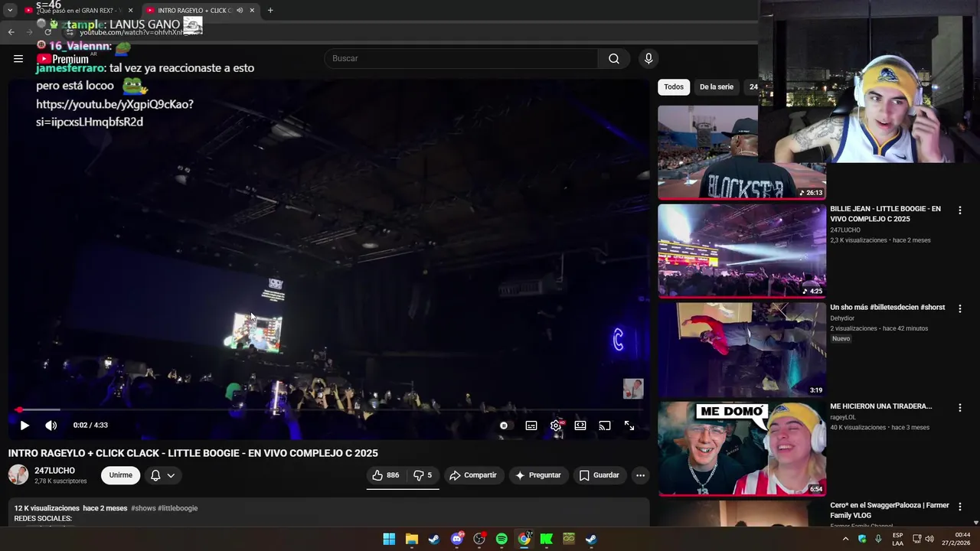
Task: Dislike the video
Action: pyautogui.click(x=423, y=475)
